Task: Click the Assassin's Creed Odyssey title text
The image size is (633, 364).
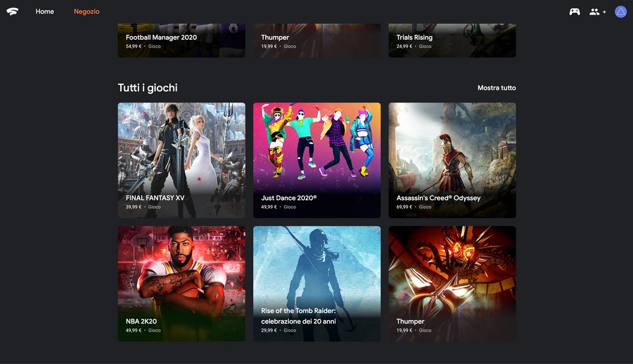Action: [x=439, y=198]
